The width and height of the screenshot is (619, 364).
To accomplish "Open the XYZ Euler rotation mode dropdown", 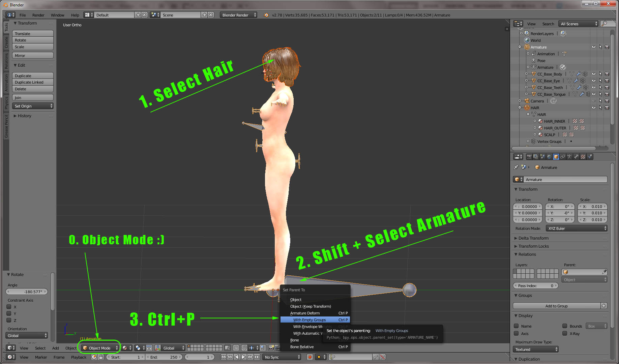I will click(577, 228).
